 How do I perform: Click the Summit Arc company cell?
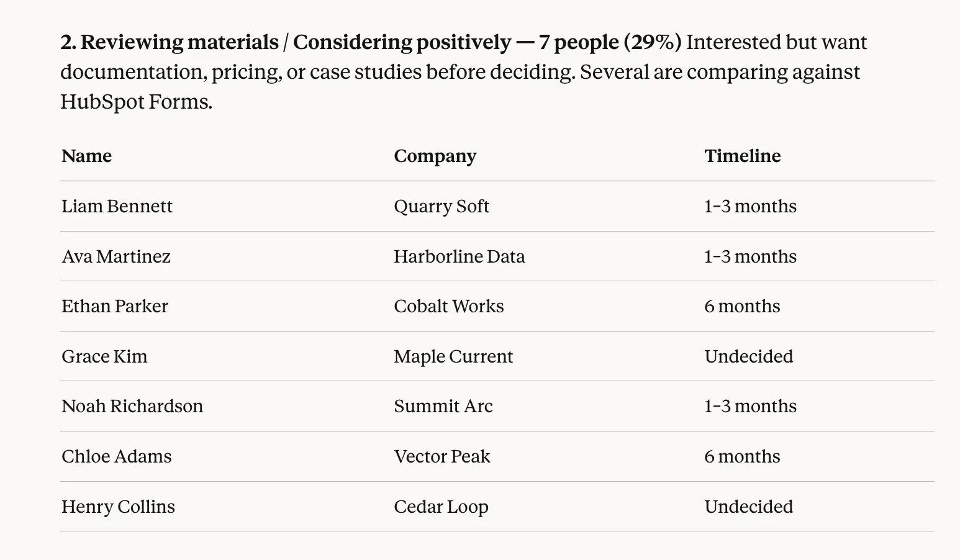pyautogui.click(x=443, y=406)
